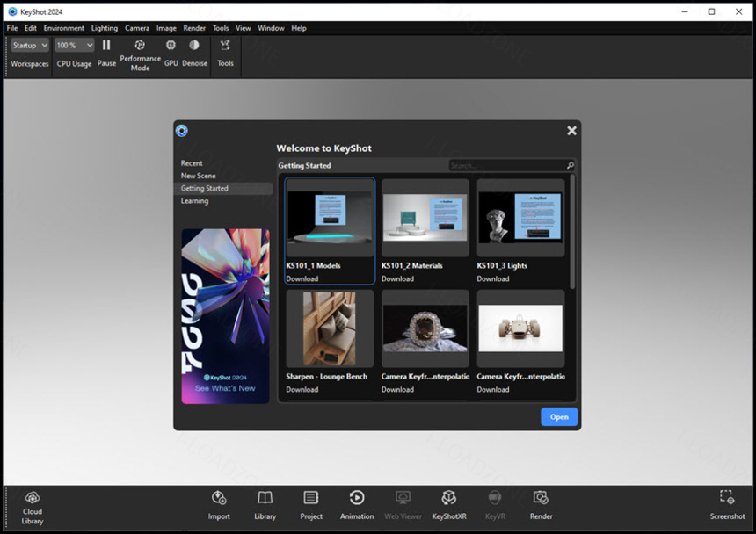Open the Tools toolbar icon

225,46
